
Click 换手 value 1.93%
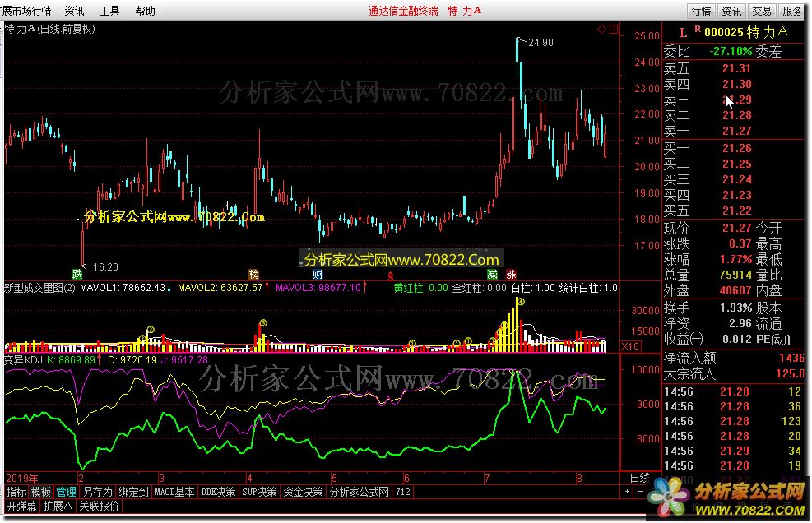tap(735, 308)
